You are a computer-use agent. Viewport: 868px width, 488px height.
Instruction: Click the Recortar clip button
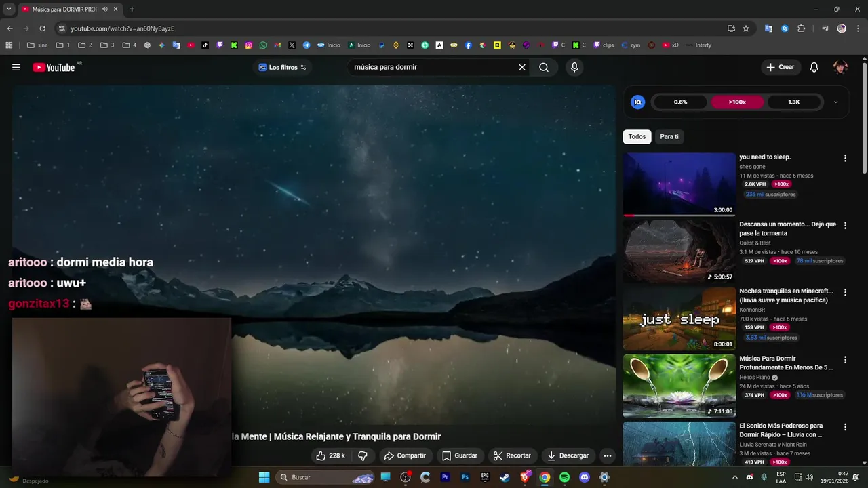pos(512,455)
